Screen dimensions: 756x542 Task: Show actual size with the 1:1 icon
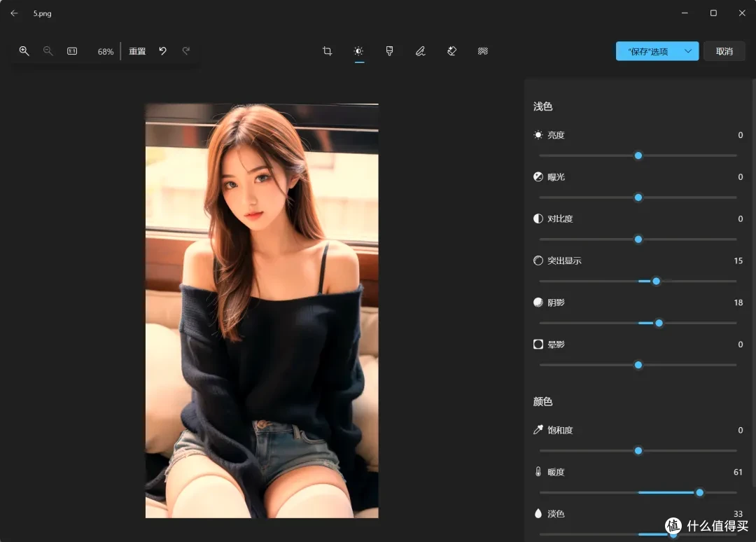(72, 51)
